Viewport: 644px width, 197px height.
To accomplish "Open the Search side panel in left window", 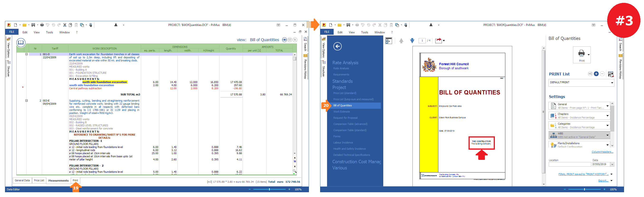I will tap(305, 44).
